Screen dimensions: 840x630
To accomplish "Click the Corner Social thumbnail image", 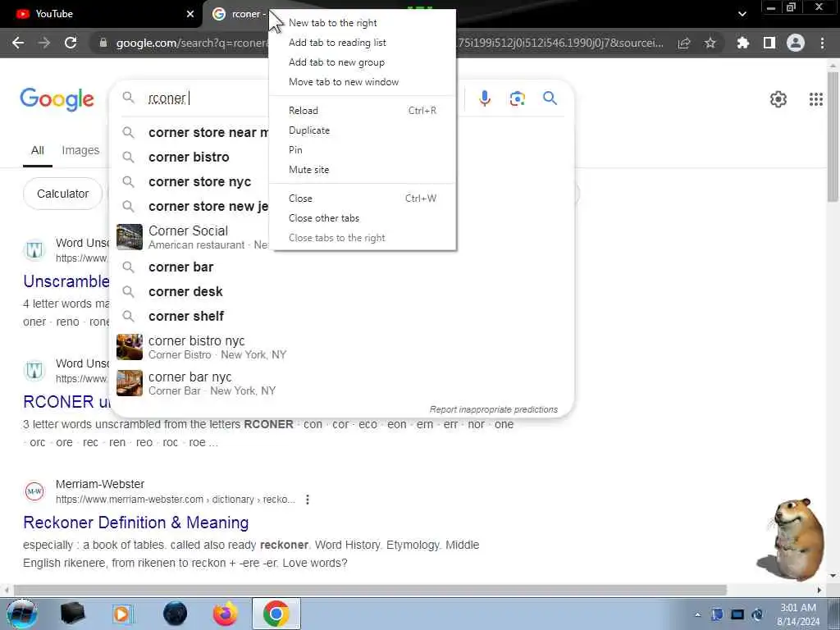I will (130, 237).
